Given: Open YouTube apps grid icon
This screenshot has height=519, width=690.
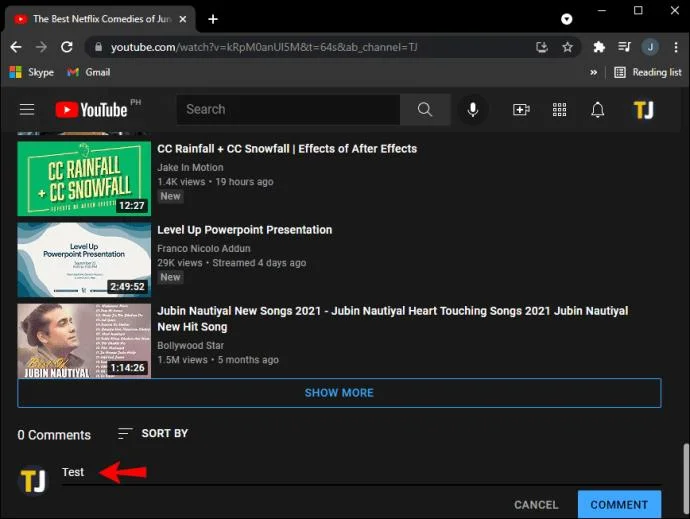Looking at the screenshot, I should pos(559,109).
